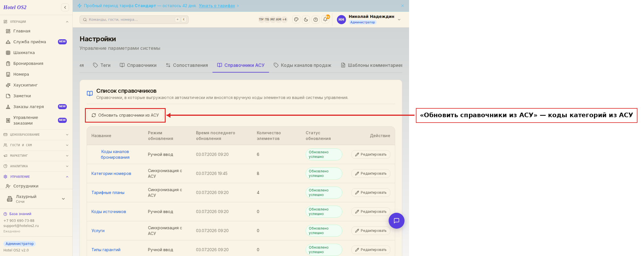Expand Ценообразование sidebar section
The width and height of the screenshot is (644, 256).
[36, 135]
